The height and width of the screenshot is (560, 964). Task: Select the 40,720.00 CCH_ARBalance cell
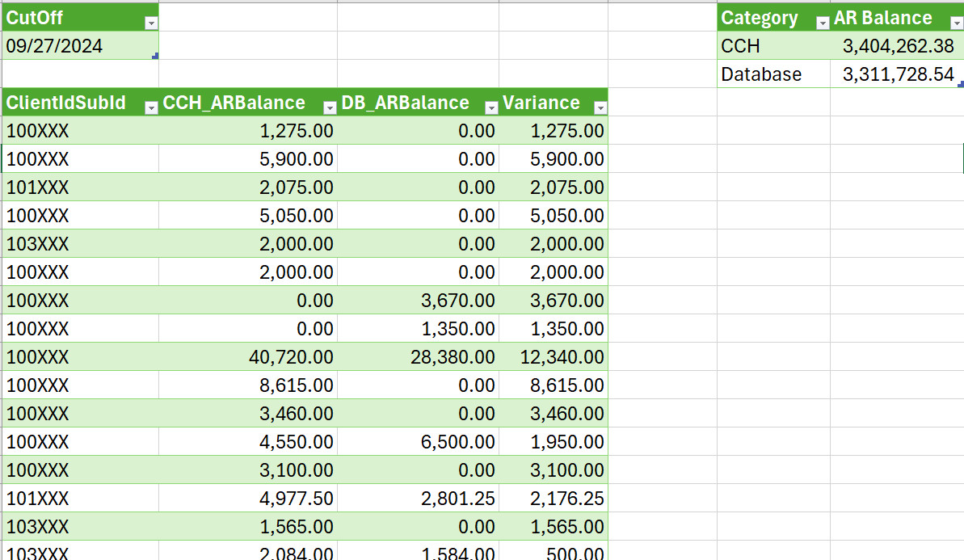point(248,356)
